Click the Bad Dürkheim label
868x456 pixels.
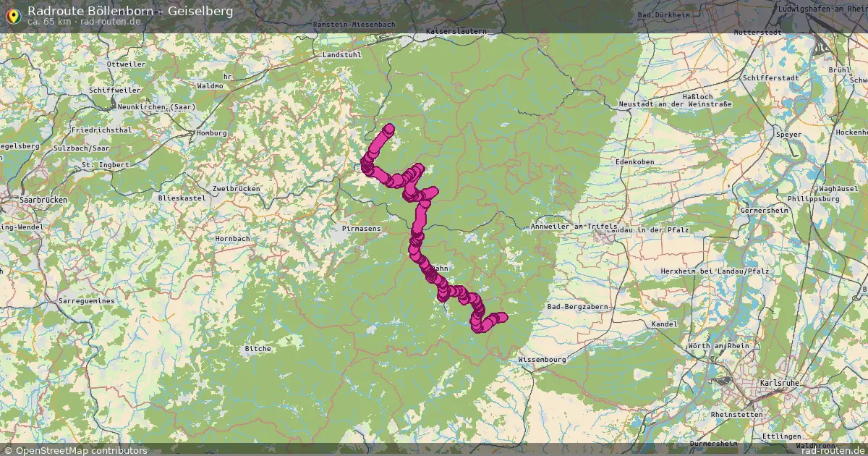point(665,15)
